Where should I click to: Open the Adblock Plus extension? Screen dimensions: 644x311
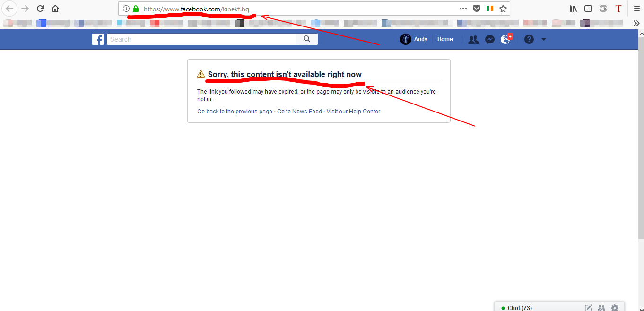(x=603, y=9)
